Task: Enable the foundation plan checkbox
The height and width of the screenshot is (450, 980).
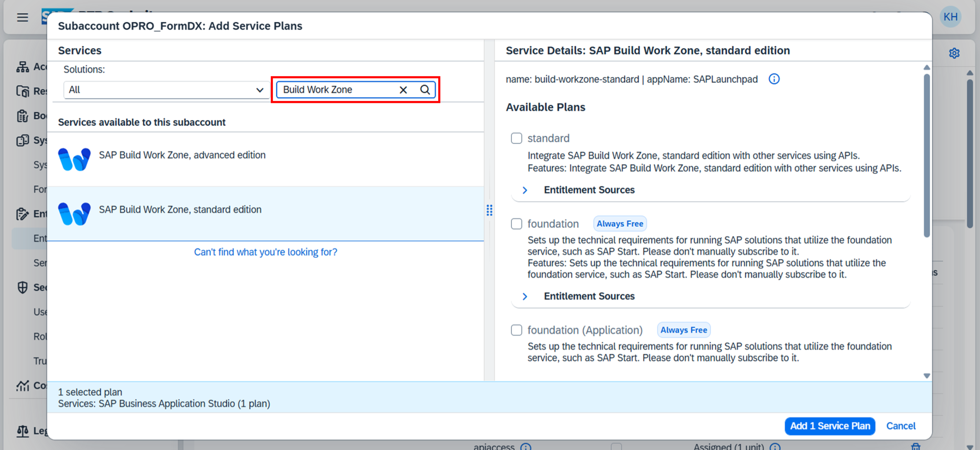Action: coord(516,224)
